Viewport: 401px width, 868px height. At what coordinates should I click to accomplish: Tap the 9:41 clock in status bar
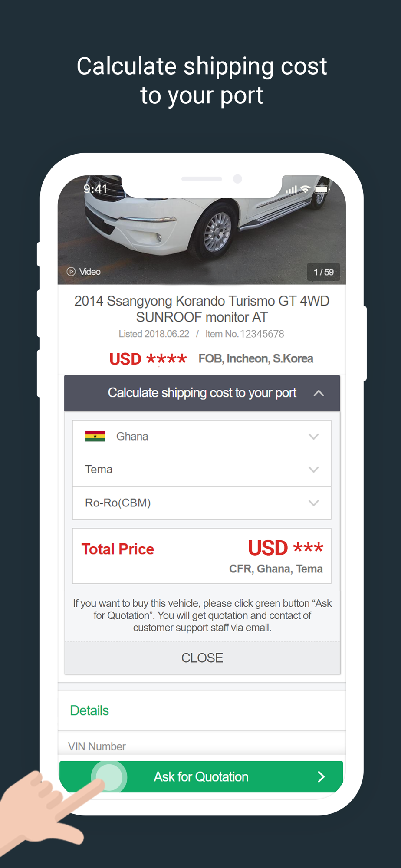(95, 189)
